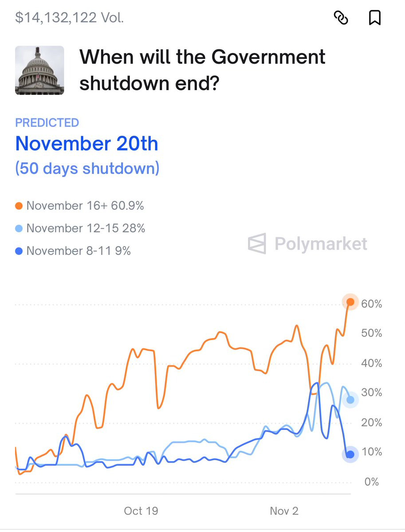Toggle the 'November 8-11 9%' legend entry
405x532 pixels.
[73, 251]
